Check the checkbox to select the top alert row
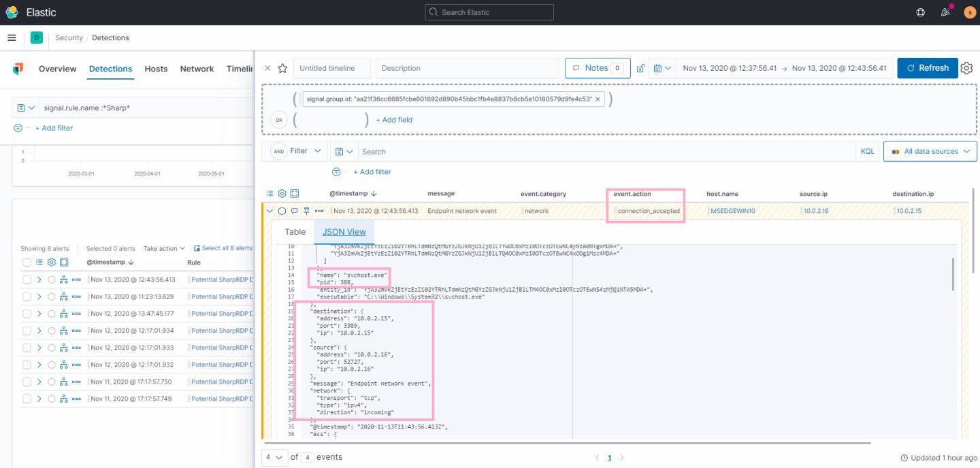 [x=27, y=279]
